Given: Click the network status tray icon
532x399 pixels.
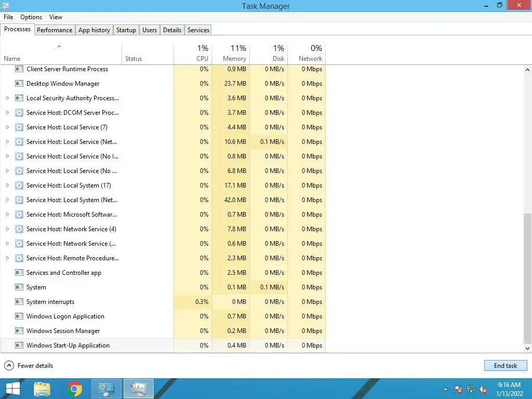Looking at the screenshot, I should coord(471,389).
